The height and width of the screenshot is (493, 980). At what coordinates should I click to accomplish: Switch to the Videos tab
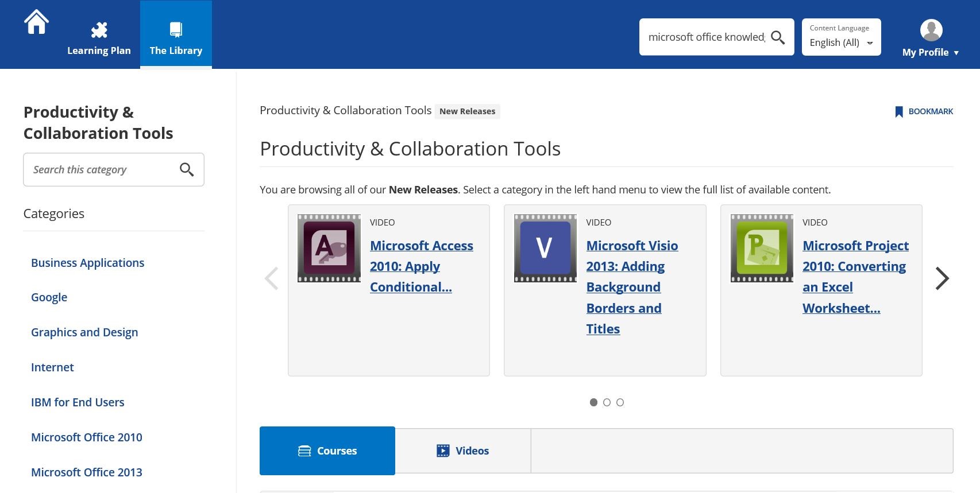pyautogui.click(x=463, y=451)
